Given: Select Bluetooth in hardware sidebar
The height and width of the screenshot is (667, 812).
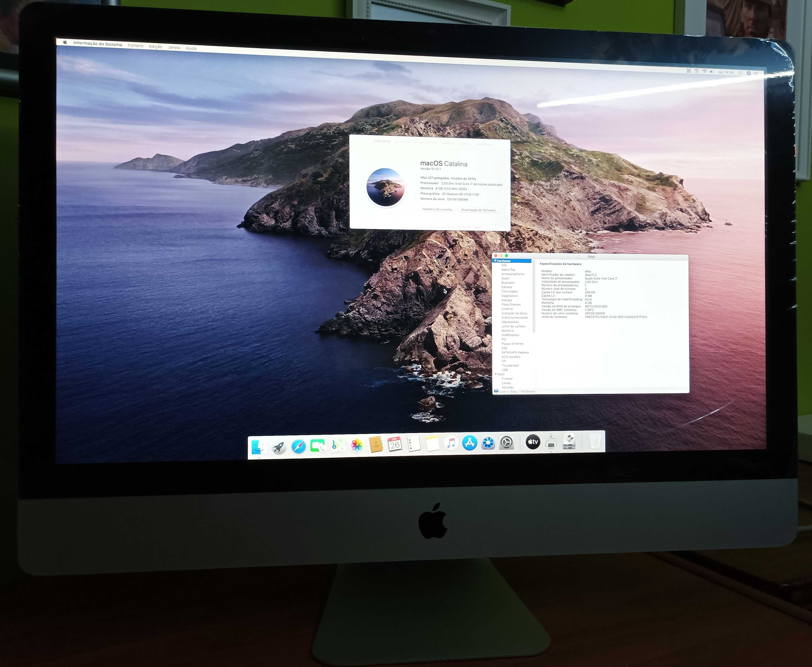Looking at the screenshot, I should tap(508, 283).
